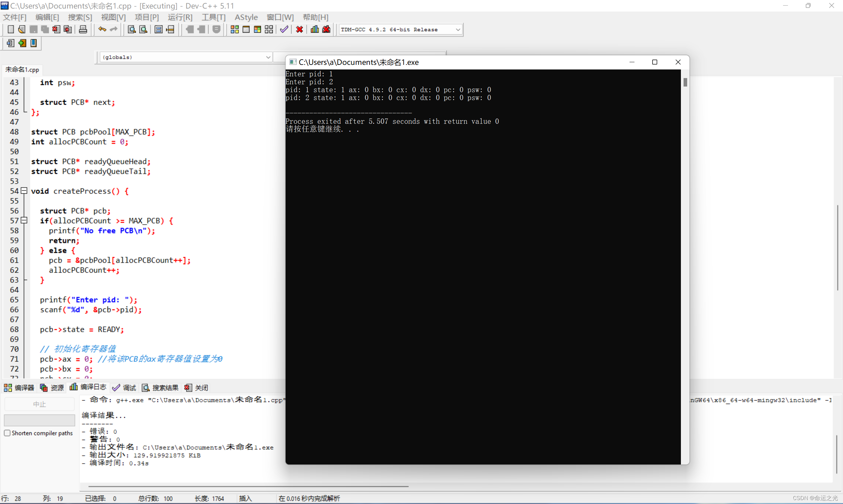Click the Find (magnifier) toolbar icon
The height and width of the screenshot is (504, 843).
(x=131, y=30)
